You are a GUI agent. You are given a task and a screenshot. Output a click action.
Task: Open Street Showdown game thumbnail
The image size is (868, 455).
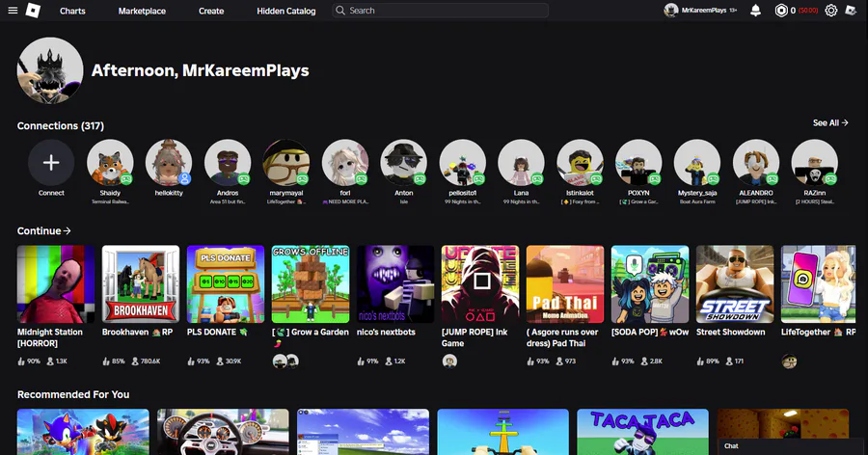[x=735, y=284]
